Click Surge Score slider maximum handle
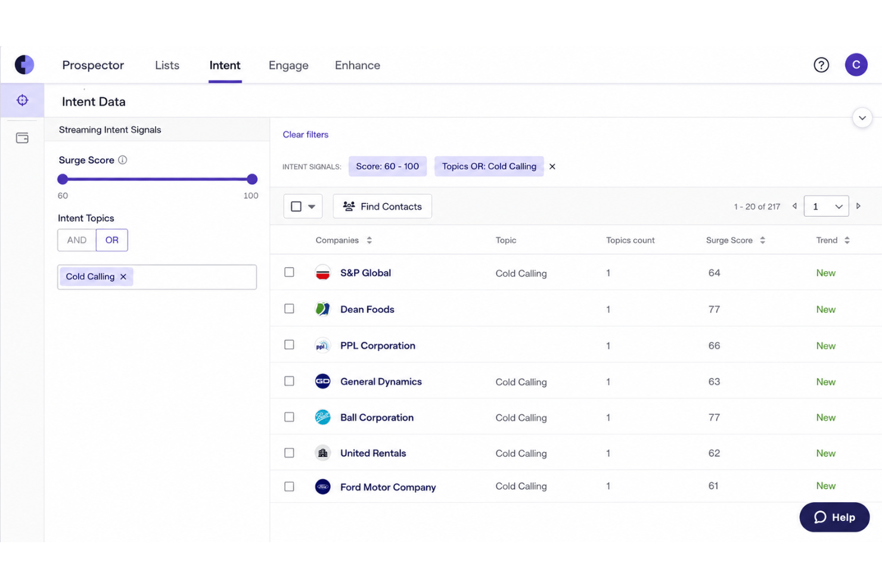The image size is (882, 588). click(x=252, y=179)
